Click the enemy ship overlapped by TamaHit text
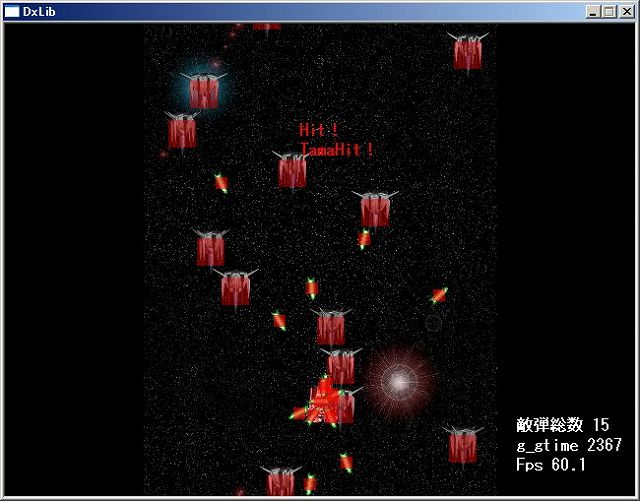Screen dimensions: 640x501 tap(292, 170)
